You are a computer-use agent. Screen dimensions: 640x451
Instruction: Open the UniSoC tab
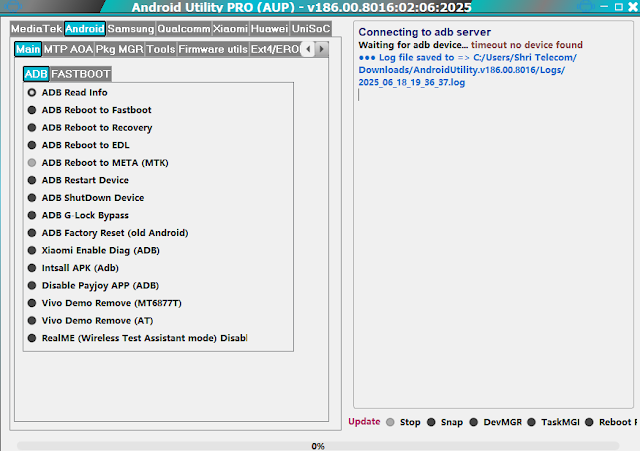click(x=311, y=29)
